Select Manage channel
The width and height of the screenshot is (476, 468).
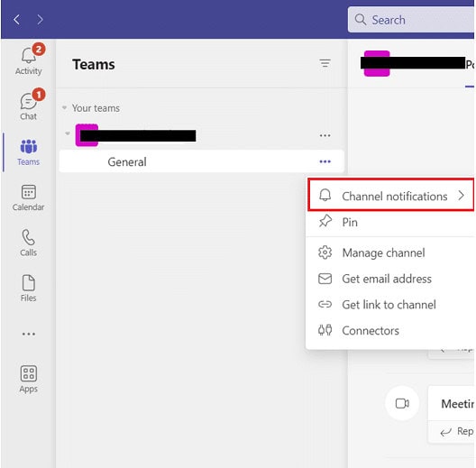[390, 252]
